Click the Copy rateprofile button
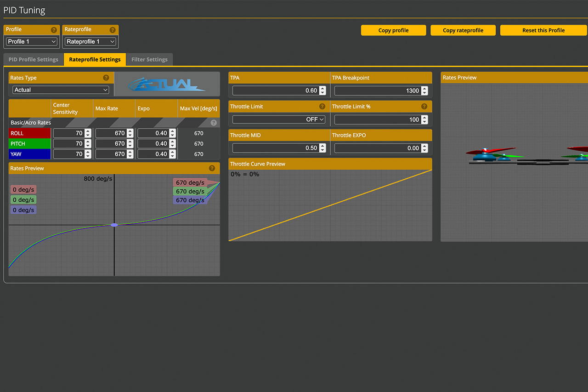The image size is (588, 392). coord(463,30)
